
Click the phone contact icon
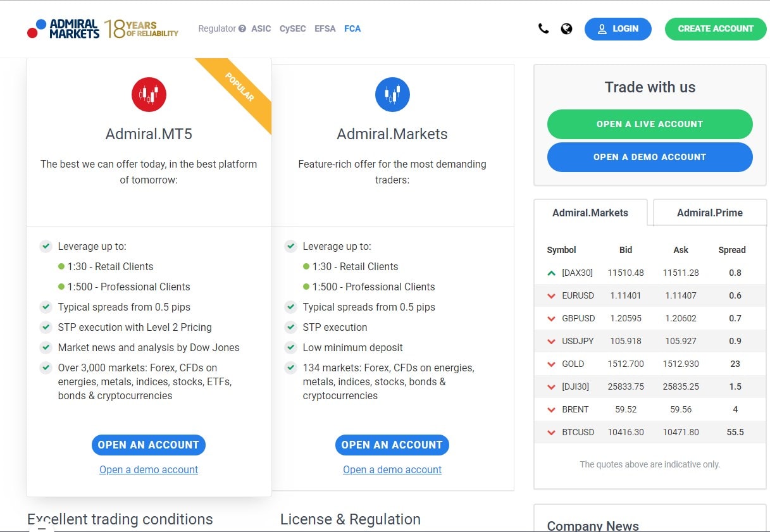point(543,28)
